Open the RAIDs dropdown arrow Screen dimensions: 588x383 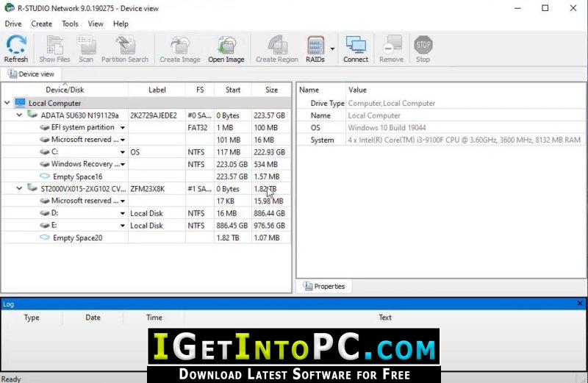point(332,49)
